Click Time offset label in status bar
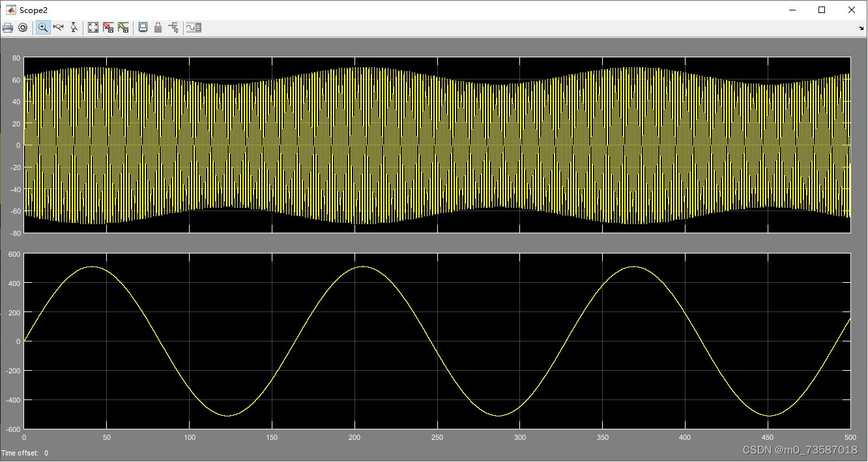Screen dimensions: 868x462 coord(20,453)
